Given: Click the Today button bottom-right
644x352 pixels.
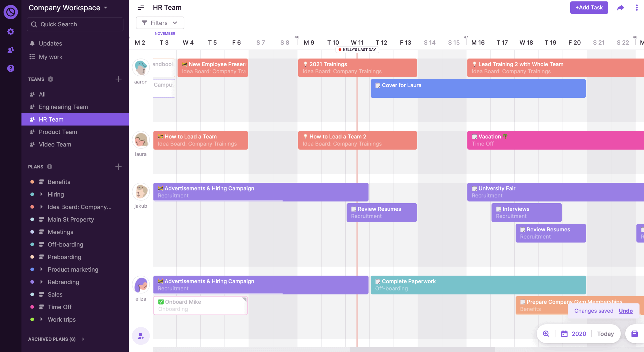Looking at the screenshot, I should pos(605,333).
